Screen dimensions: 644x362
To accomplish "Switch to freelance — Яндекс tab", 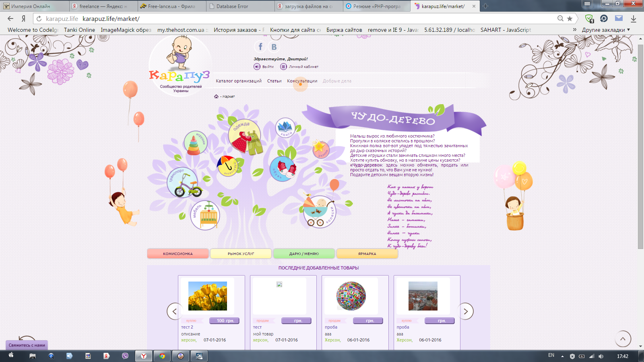I will (103, 6).
